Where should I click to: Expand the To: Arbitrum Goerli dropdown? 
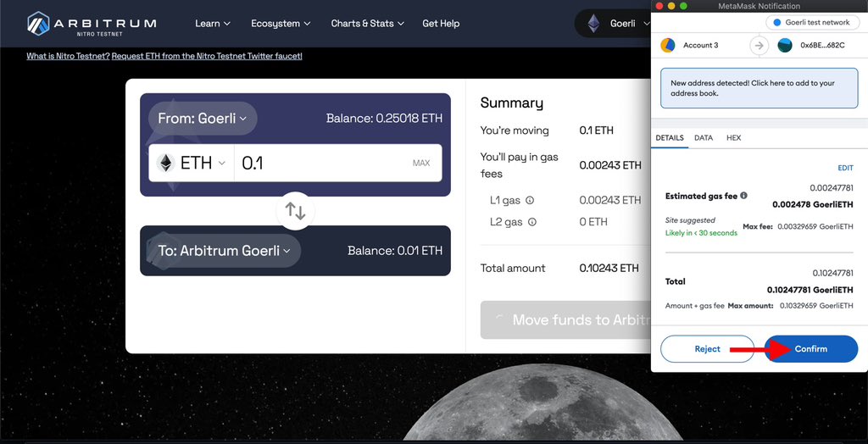click(x=224, y=251)
